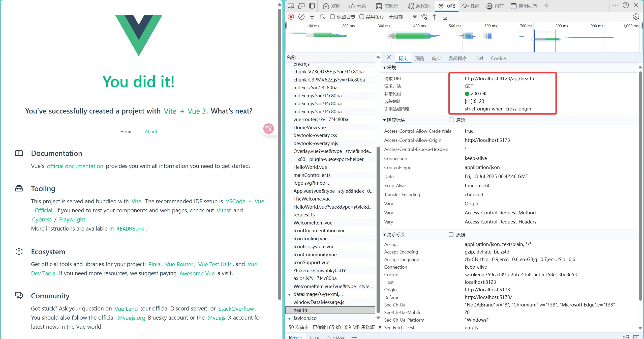Select the mainController.ts request row
The width and height of the screenshot is (644, 339).
tap(330, 175)
